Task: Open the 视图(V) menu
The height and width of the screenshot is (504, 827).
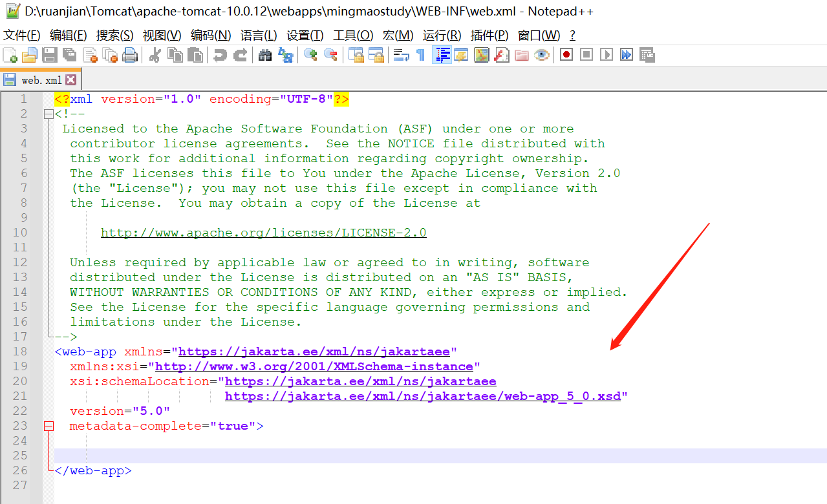Action: pos(162,35)
